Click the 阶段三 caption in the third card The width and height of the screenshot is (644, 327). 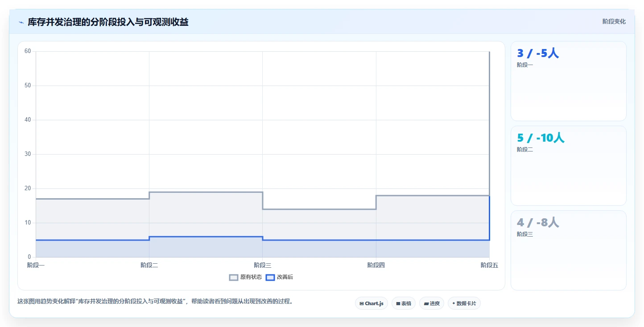click(525, 234)
